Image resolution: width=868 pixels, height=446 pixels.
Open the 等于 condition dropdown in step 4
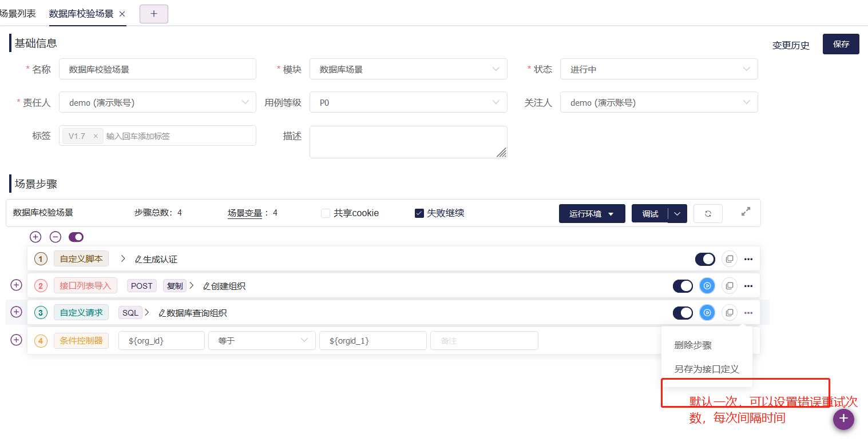[x=261, y=340]
